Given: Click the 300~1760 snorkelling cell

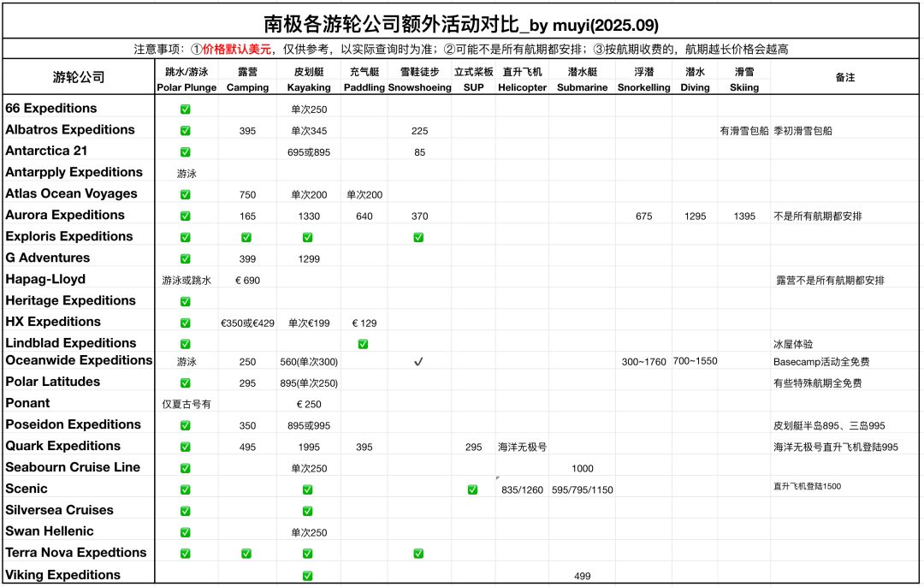Looking at the screenshot, I should [x=644, y=362].
